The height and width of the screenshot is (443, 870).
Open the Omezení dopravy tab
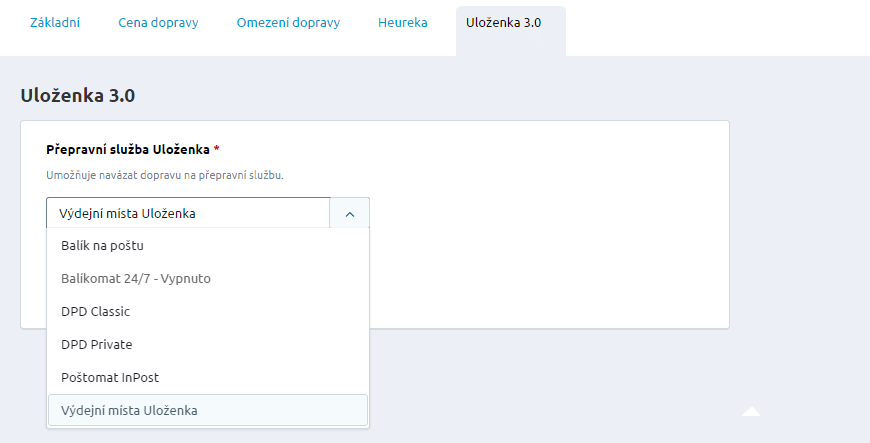click(x=288, y=23)
